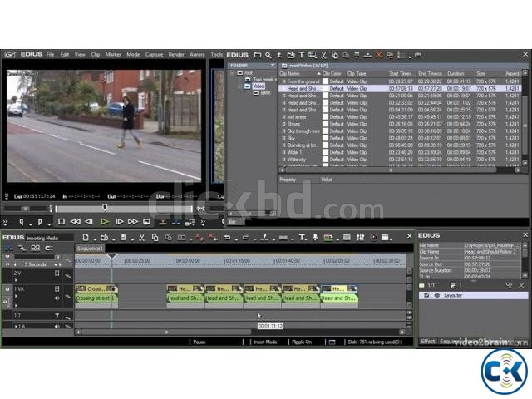Open the Set Out point dropdown arrow
532x399 pixels.
49,224
